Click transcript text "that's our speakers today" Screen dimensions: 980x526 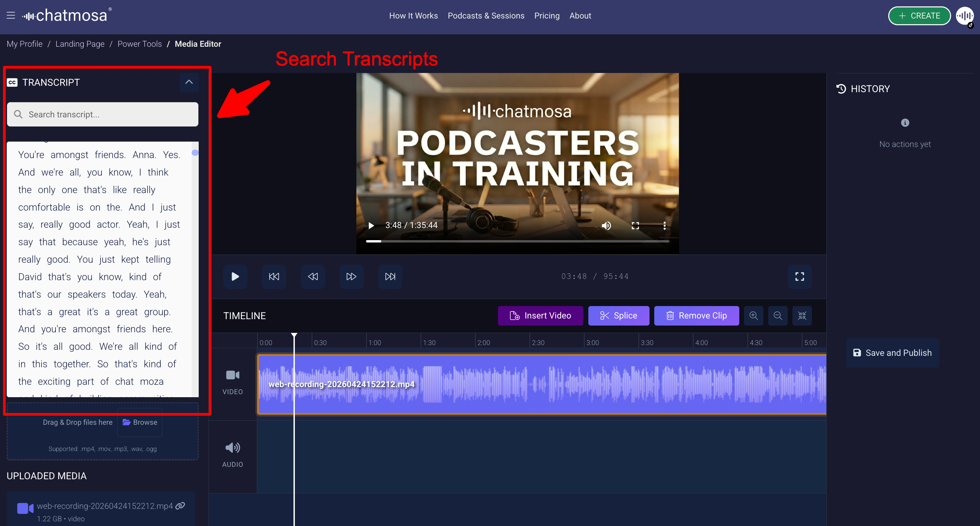point(77,294)
